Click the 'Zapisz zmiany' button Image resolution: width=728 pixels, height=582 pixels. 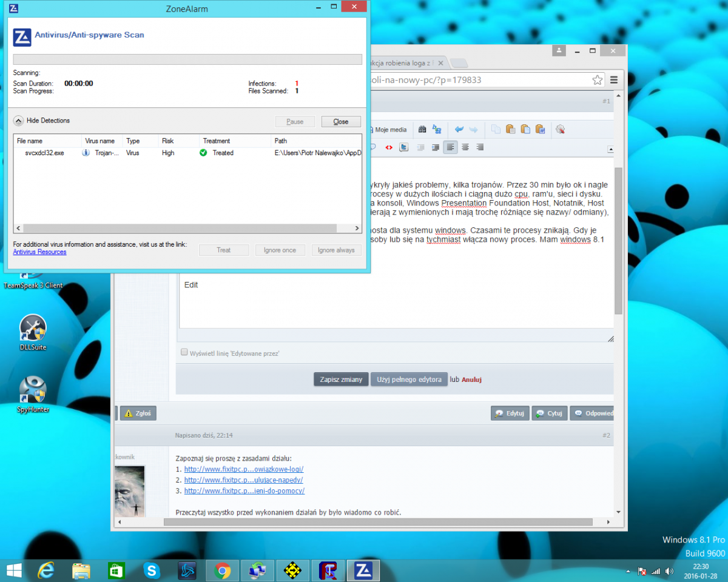tap(341, 379)
